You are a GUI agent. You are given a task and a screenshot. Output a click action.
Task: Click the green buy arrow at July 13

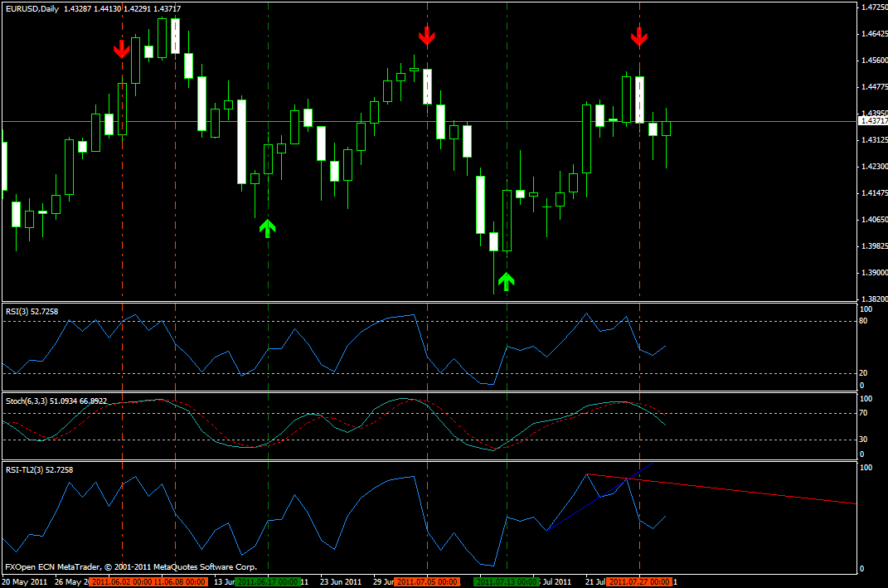(506, 280)
